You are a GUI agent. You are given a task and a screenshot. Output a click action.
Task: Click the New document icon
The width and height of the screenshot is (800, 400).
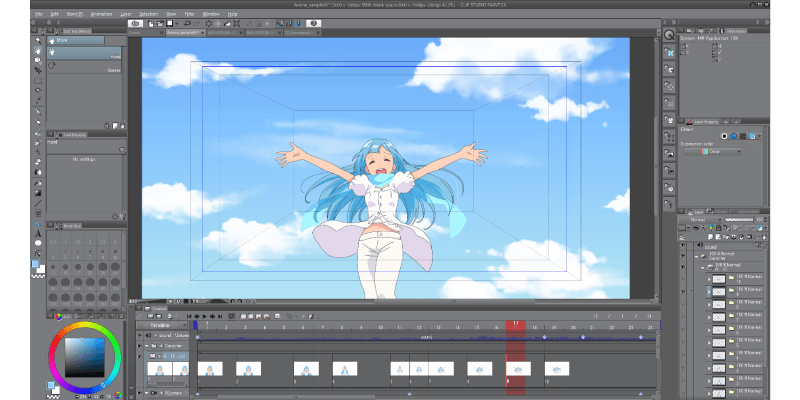tap(152, 23)
